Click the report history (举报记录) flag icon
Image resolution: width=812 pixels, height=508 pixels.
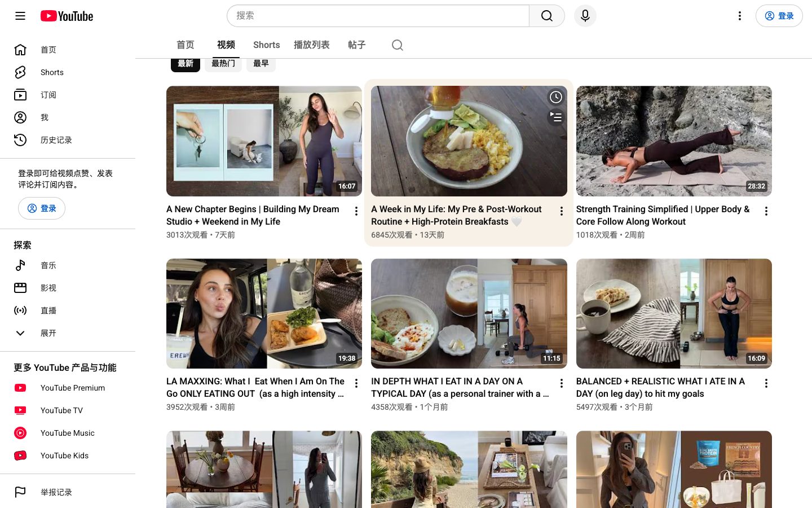tap(20, 492)
